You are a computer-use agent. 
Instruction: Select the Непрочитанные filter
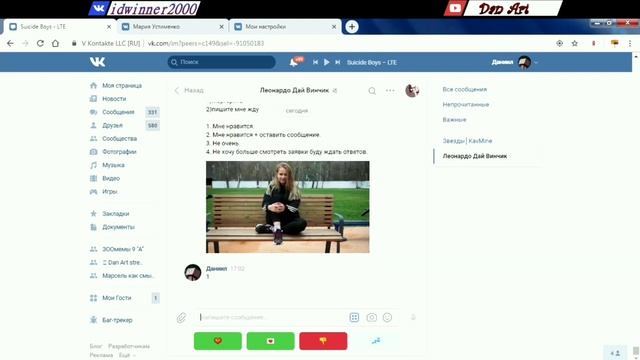[466, 104]
